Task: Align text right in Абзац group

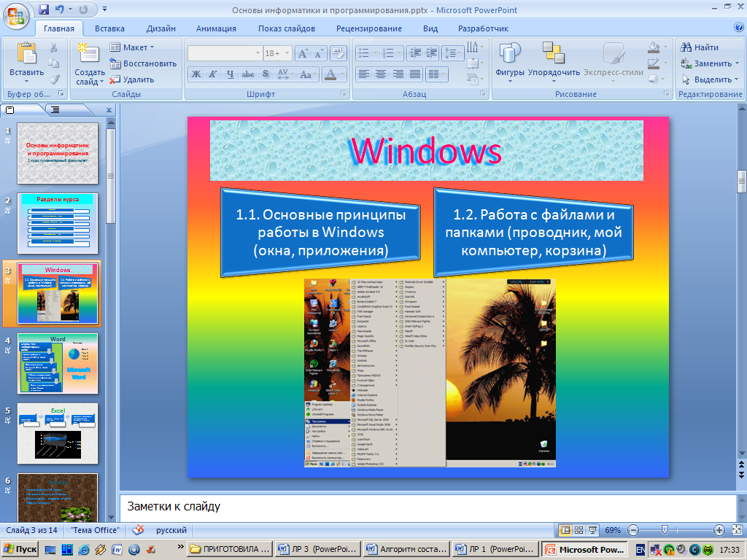Action: pos(398,74)
